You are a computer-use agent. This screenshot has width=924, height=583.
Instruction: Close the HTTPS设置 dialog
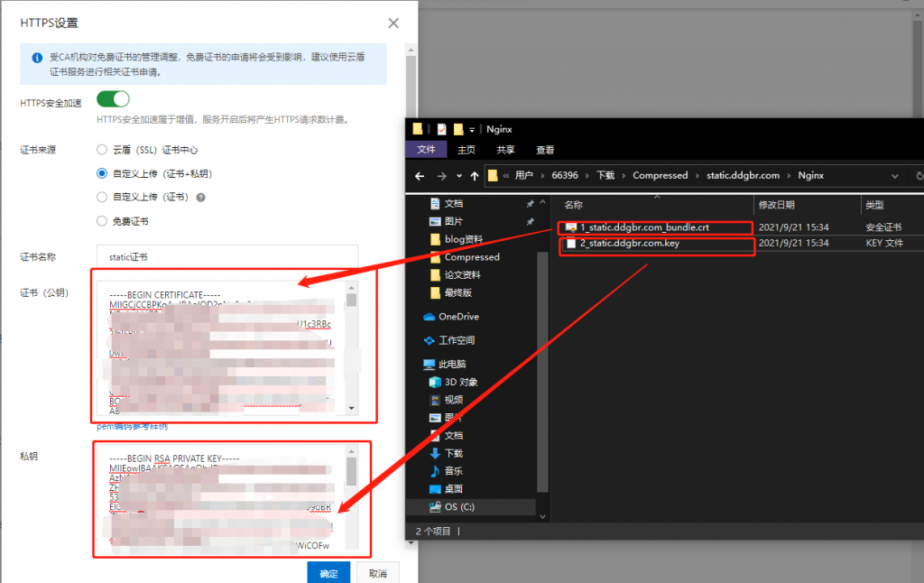(393, 23)
